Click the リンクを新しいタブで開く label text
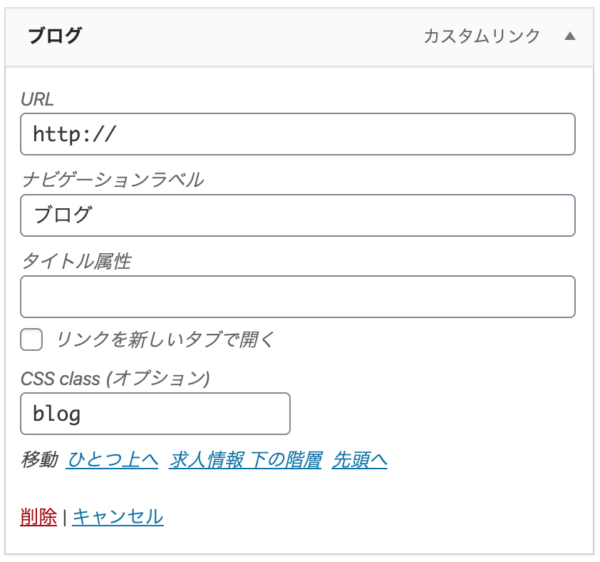600x562 pixels. click(164, 339)
